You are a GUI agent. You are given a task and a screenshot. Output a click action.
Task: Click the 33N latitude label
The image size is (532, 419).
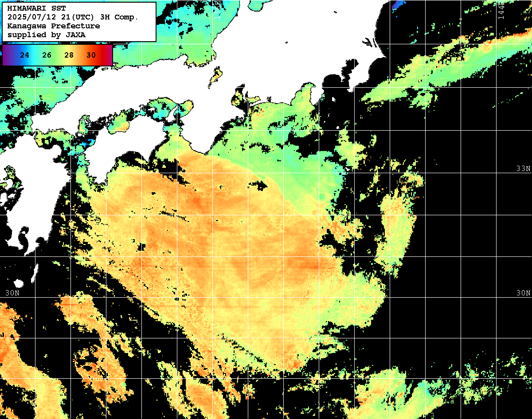524,169
